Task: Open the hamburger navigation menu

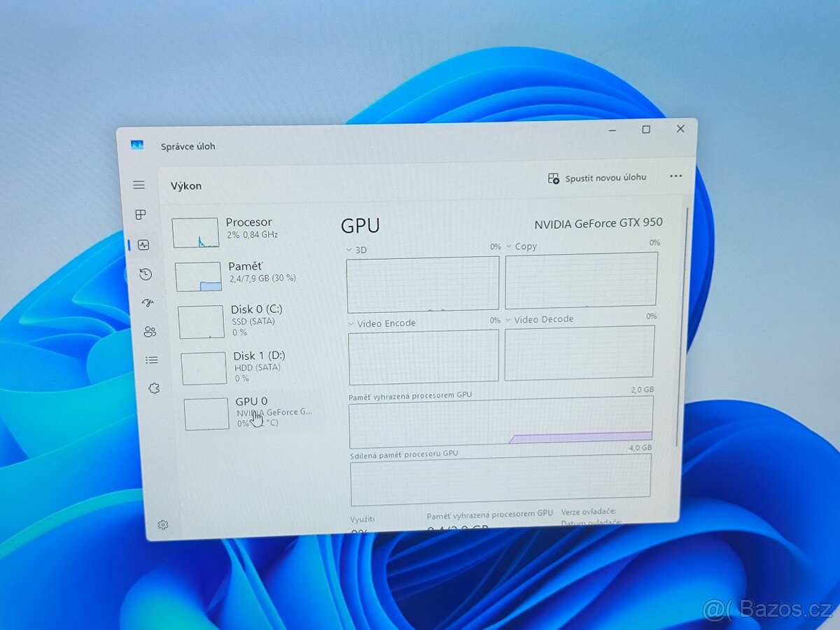Action: (x=139, y=185)
